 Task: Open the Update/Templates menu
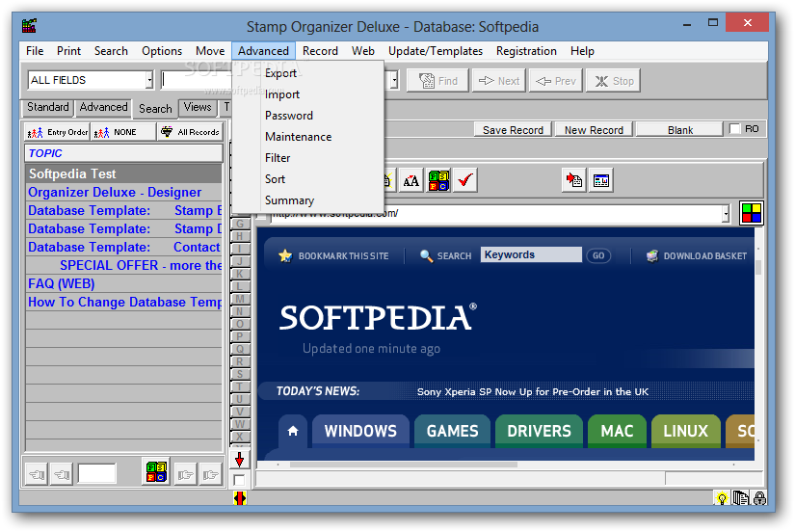(435, 51)
